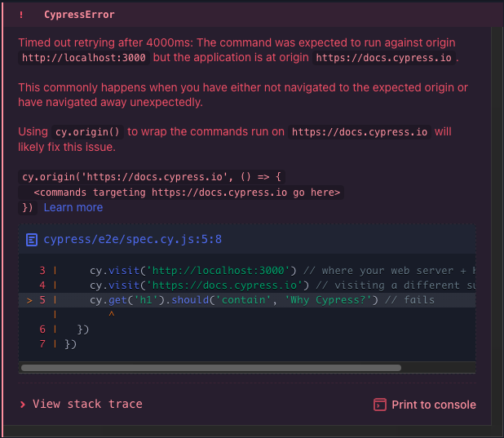Expand the View stack trace chevron
Image resolution: width=504 pixels, height=438 pixels.
click(23, 405)
